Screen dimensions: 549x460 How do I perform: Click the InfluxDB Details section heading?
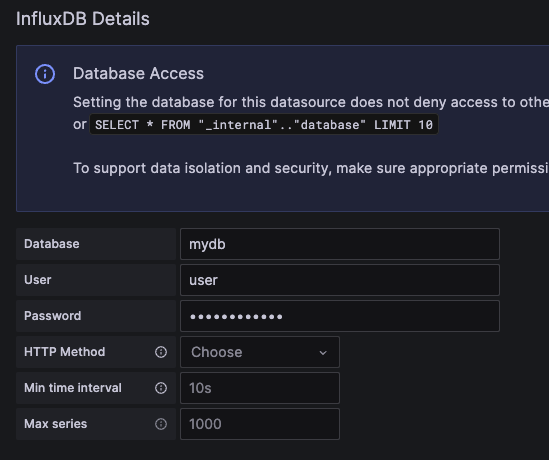[83, 19]
